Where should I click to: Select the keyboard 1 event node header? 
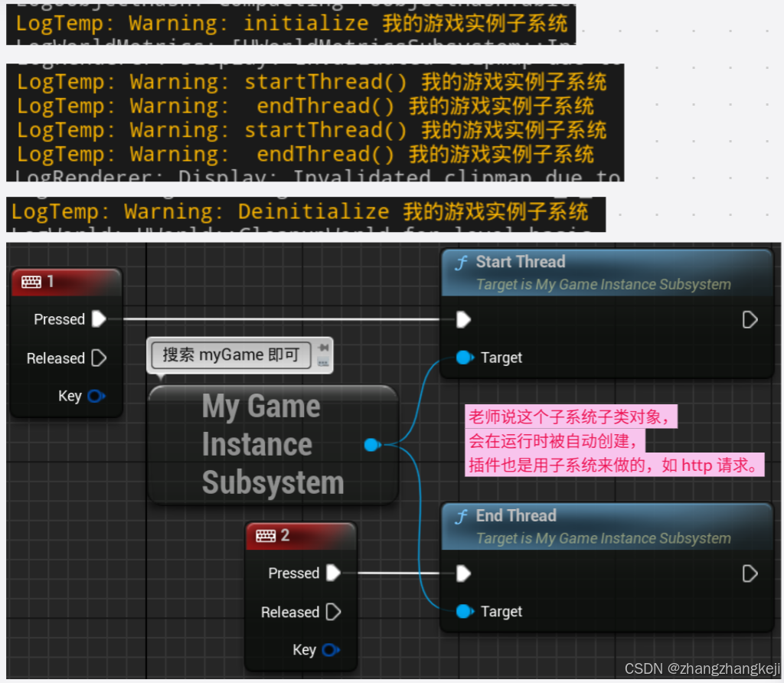(67, 282)
